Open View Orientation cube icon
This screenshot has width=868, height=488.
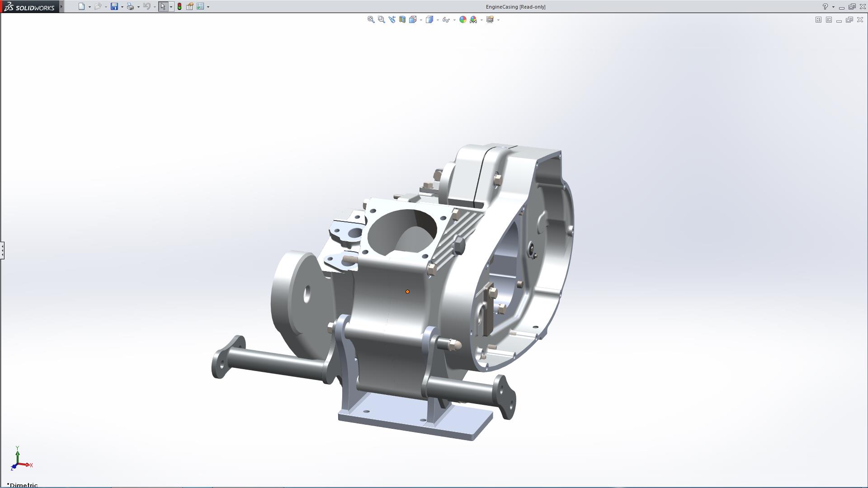click(413, 19)
